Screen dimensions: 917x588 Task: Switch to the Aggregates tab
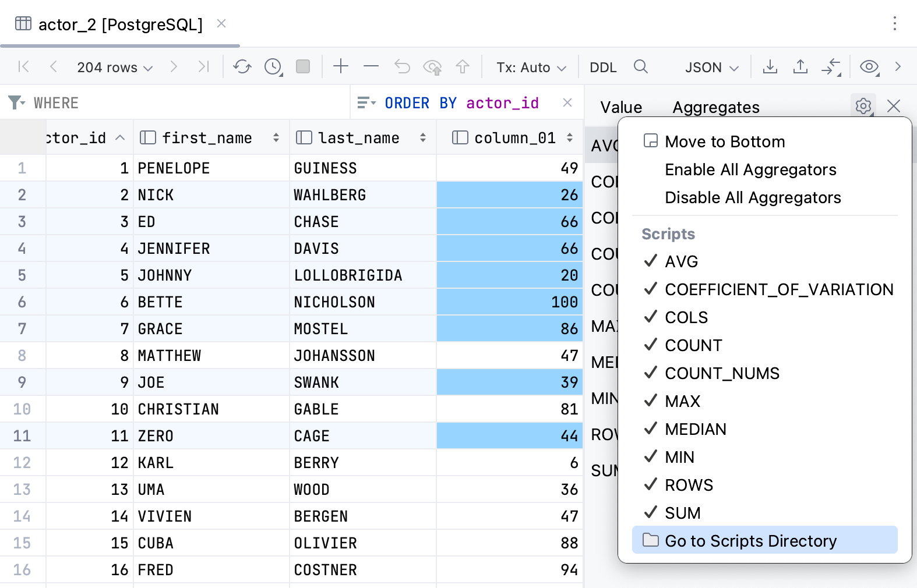click(x=715, y=107)
